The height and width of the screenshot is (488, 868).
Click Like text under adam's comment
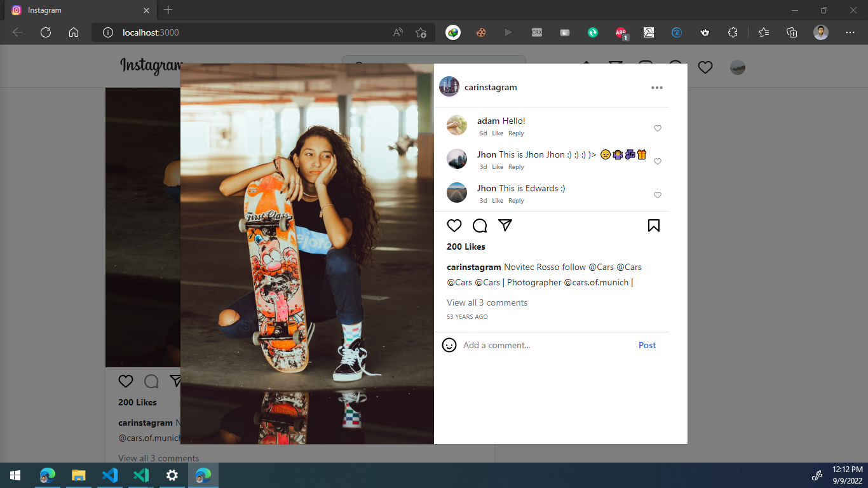[x=498, y=133]
